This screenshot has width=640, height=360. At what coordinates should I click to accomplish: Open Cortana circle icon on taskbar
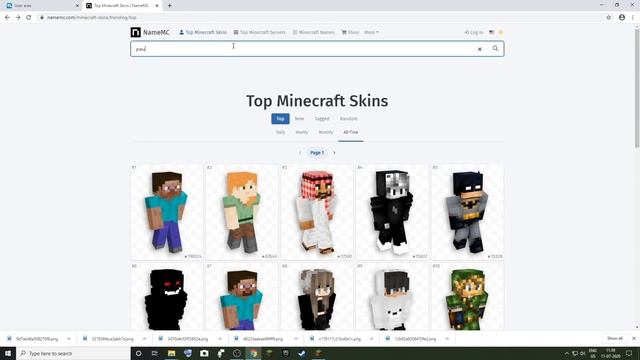point(138,353)
